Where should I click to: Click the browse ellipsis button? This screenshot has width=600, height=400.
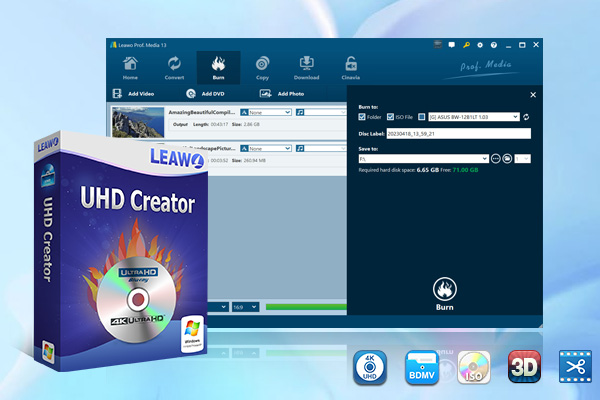point(496,158)
